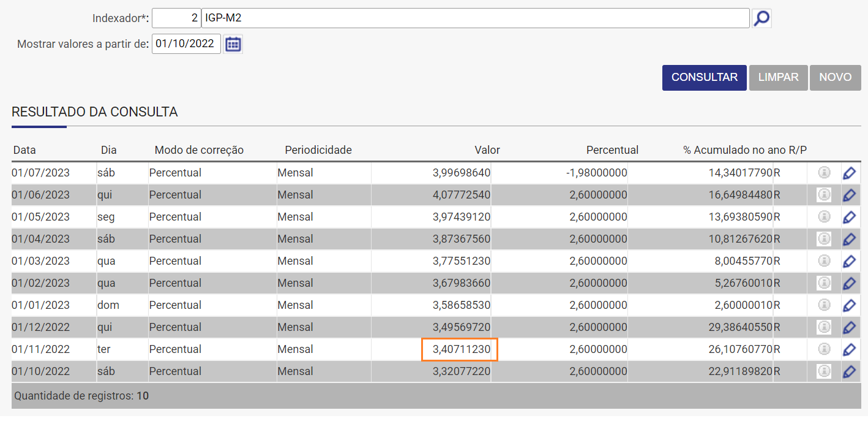Click the Periodicidade column header
868x421 pixels.
[x=318, y=150]
